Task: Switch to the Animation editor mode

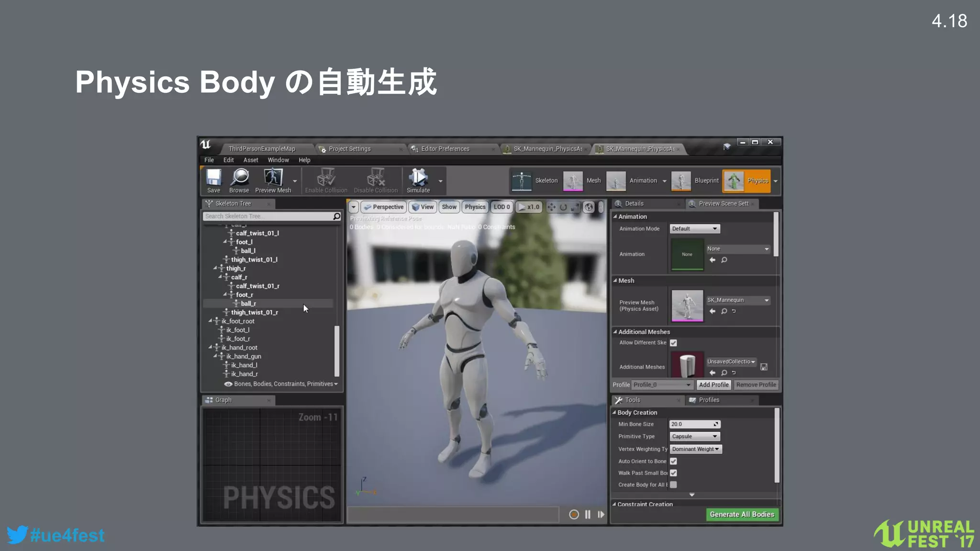Action: click(x=632, y=181)
